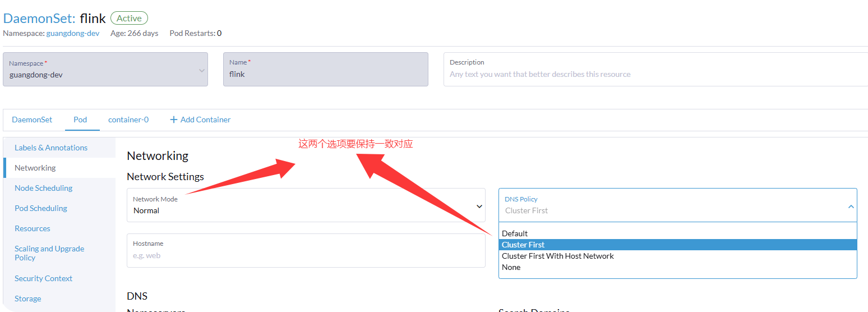Switch to the Pod tab

(x=80, y=120)
